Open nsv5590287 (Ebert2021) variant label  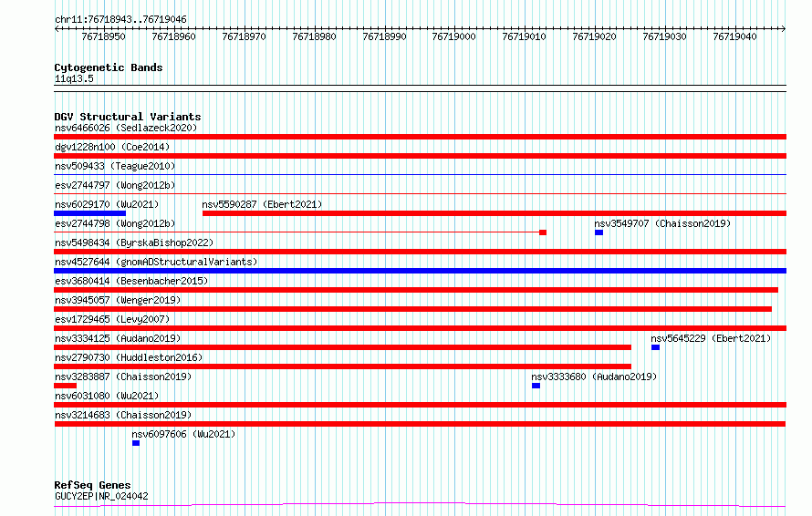pyautogui.click(x=262, y=204)
